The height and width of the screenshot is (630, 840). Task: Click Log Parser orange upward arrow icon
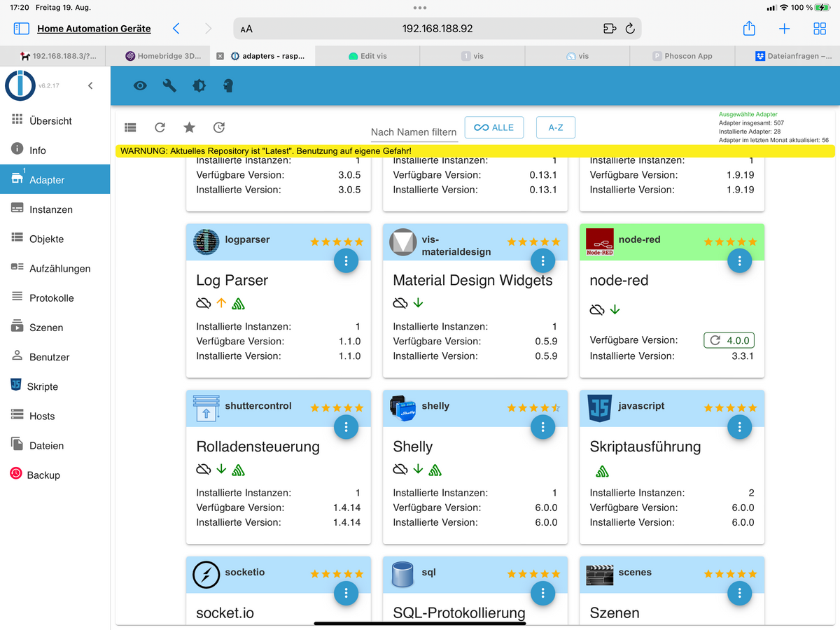coord(222,303)
